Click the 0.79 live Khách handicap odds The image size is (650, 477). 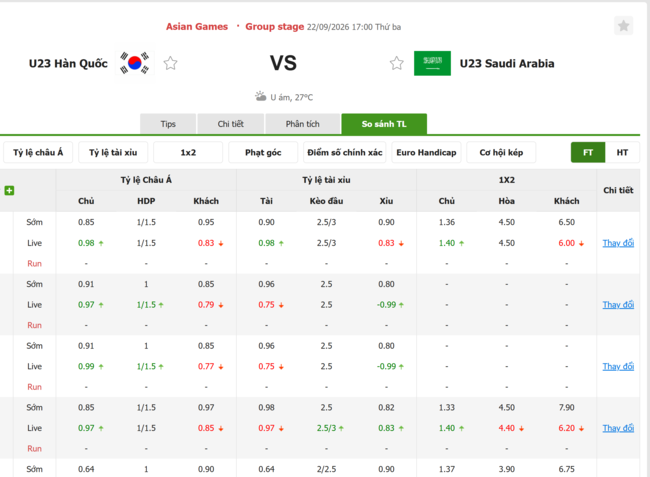(x=206, y=305)
